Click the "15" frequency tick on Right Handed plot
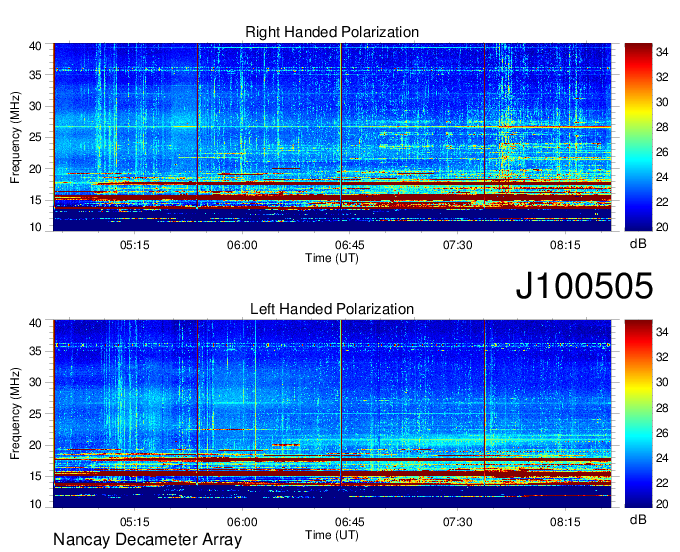The height and width of the screenshot is (552, 680). (35, 200)
